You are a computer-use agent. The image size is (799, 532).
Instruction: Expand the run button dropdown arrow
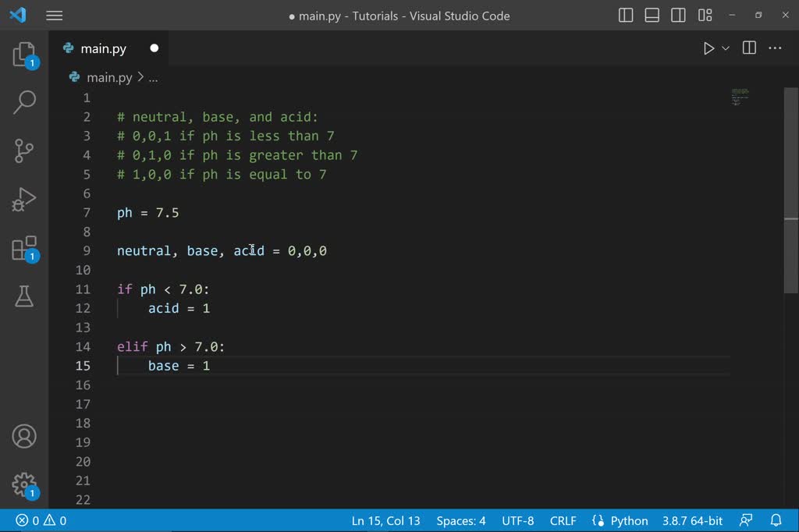pos(726,48)
